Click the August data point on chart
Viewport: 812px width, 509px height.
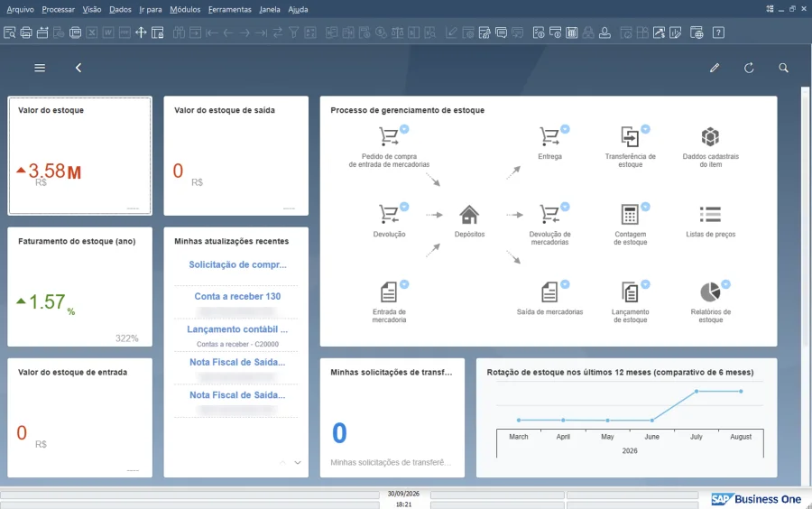(x=741, y=392)
